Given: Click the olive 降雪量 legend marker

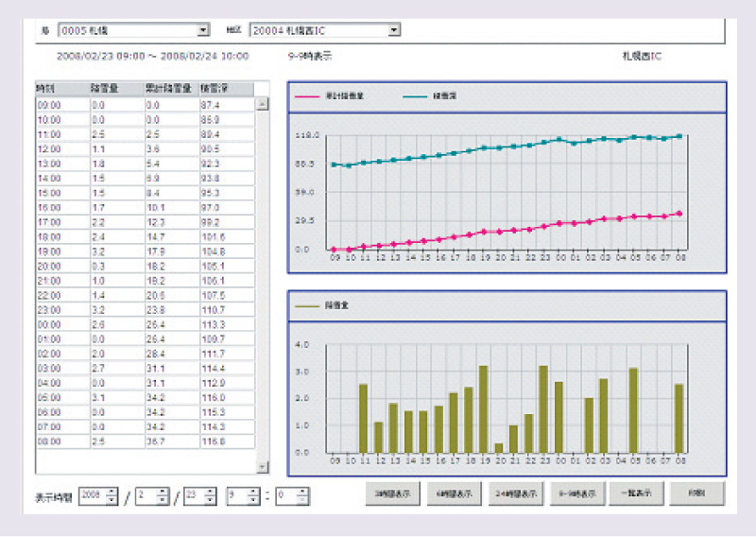Looking at the screenshot, I should click(x=308, y=306).
